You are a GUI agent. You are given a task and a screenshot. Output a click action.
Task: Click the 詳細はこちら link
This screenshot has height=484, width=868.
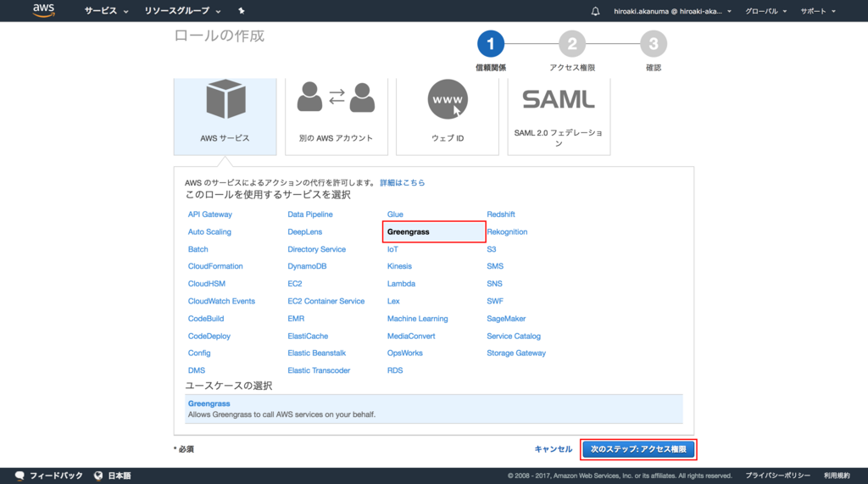click(x=403, y=183)
